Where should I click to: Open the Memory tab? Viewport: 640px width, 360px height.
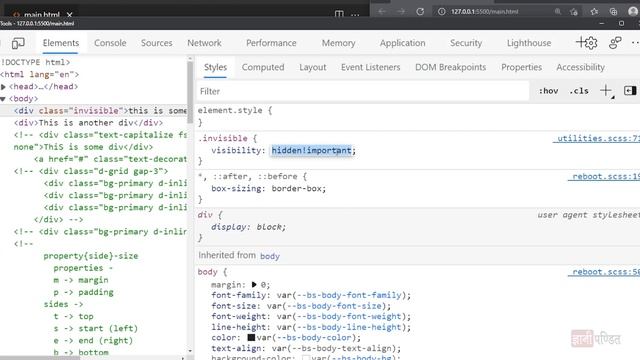[x=338, y=43]
